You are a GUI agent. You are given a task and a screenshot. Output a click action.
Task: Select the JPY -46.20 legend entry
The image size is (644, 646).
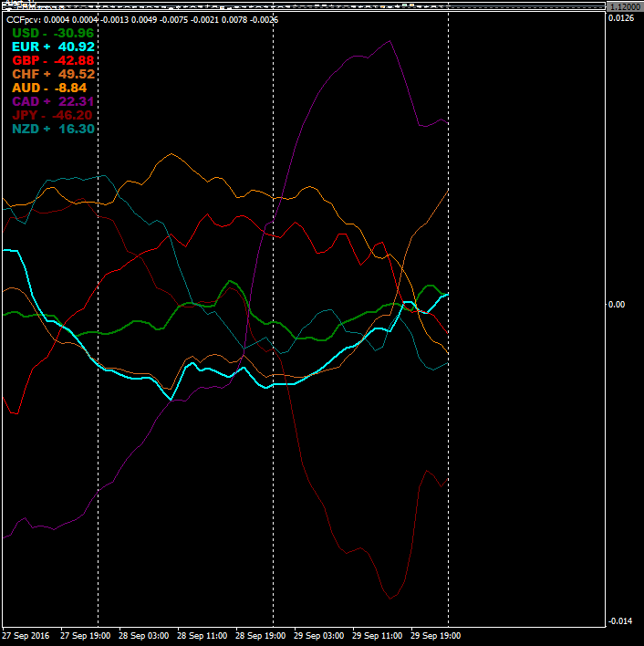(x=53, y=116)
